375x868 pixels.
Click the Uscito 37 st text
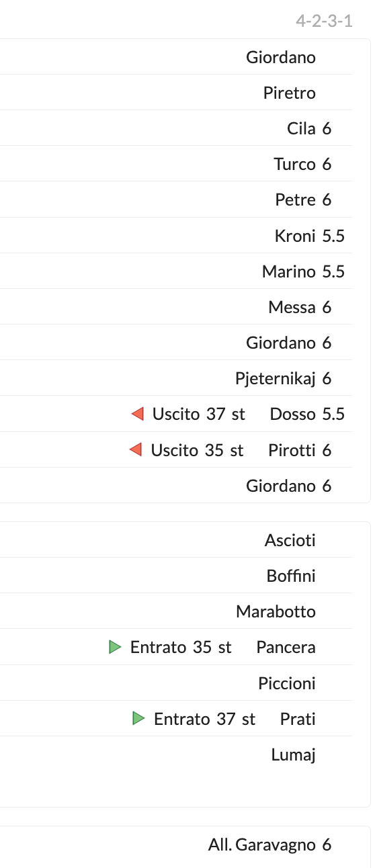tap(199, 414)
